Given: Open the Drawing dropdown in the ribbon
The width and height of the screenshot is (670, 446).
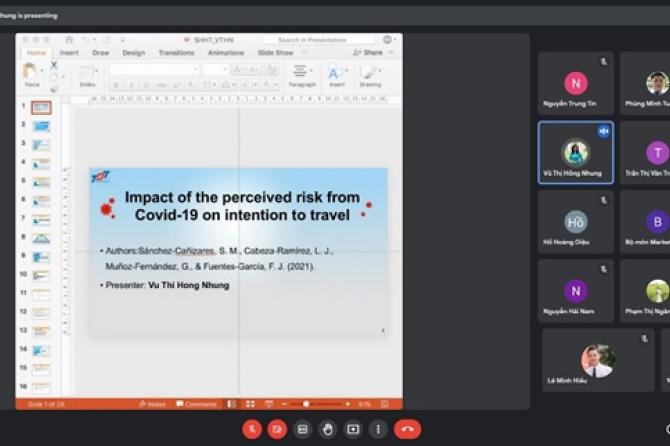Looking at the screenshot, I should [370, 75].
